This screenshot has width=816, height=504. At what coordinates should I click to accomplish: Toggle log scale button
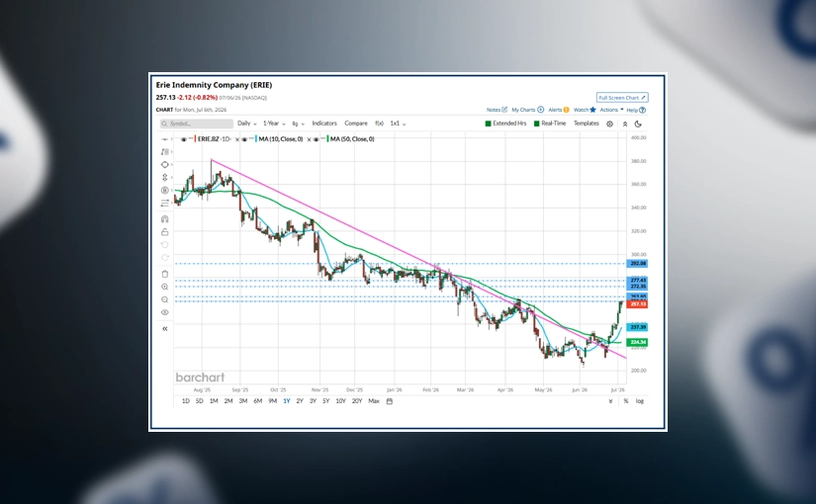click(640, 401)
